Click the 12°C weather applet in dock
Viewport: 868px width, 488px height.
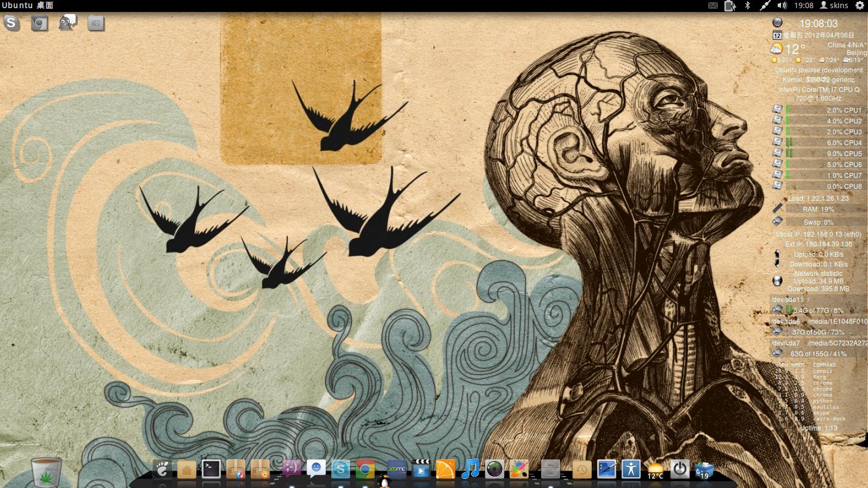click(655, 470)
